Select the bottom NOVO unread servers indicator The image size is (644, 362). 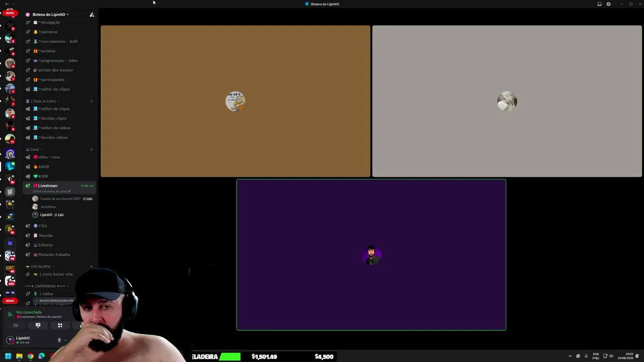(x=10, y=301)
